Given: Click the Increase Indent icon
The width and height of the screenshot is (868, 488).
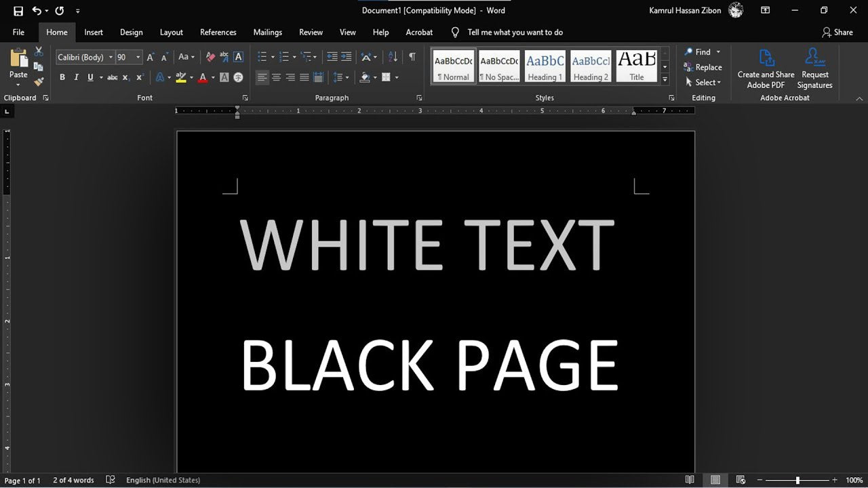Looking at the screenshot, I should (347, 58).
